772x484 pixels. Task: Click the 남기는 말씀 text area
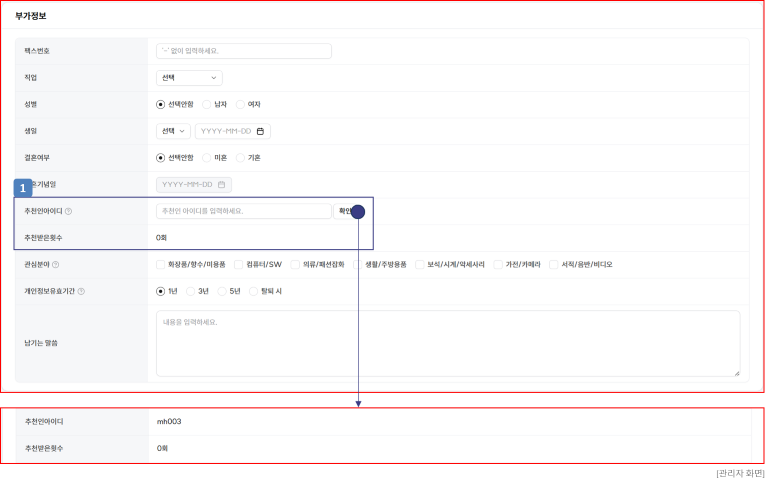(448, 343)
